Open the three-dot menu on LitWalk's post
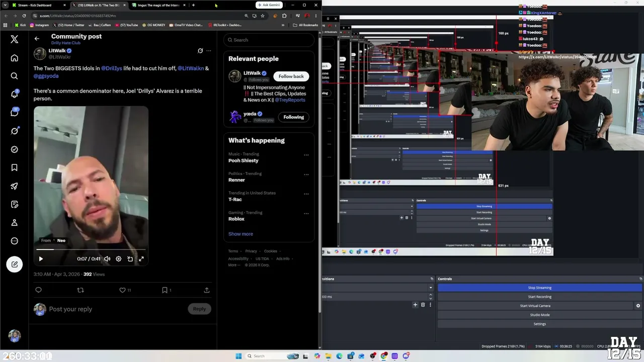The width and height of the screenshot is (644, 362). pos(209,51)
